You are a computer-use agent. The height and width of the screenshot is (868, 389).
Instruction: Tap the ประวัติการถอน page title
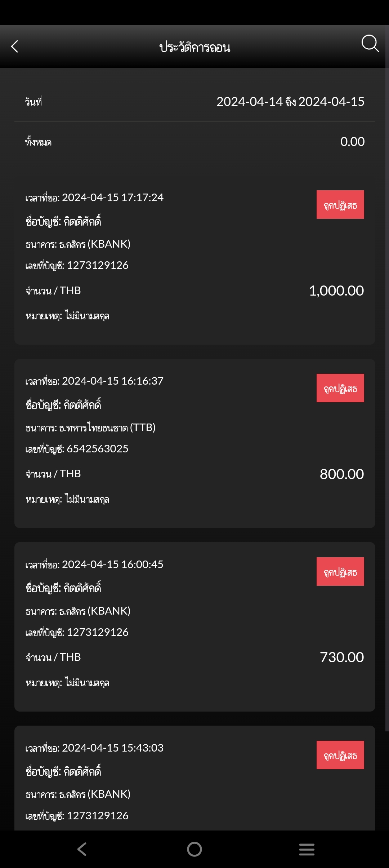click(x=194, y=47)
